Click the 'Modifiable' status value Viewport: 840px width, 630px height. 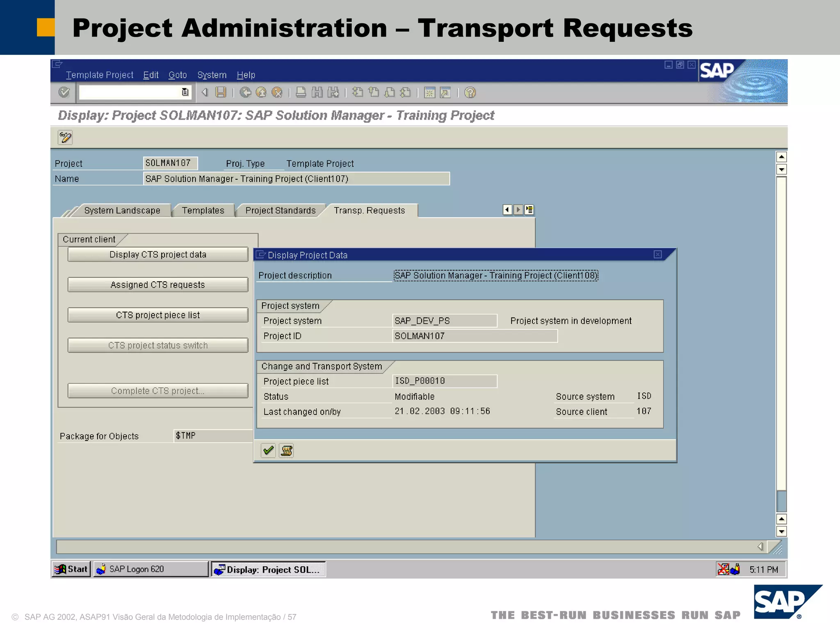[415, 397]
